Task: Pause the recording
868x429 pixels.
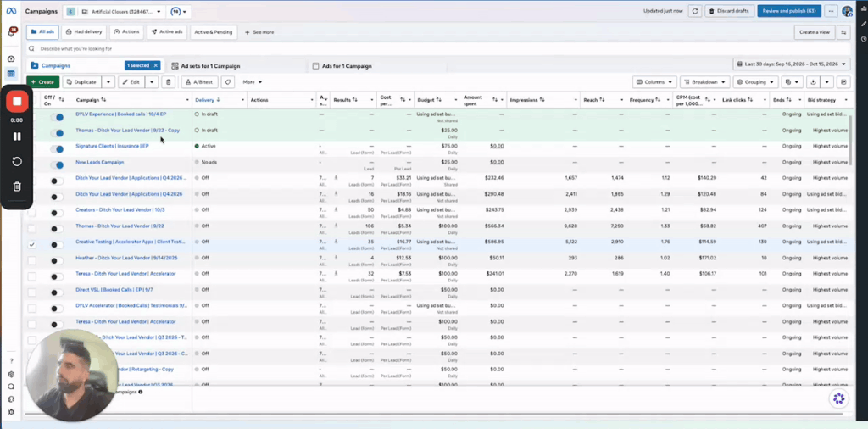Action: tap(17, 136)
